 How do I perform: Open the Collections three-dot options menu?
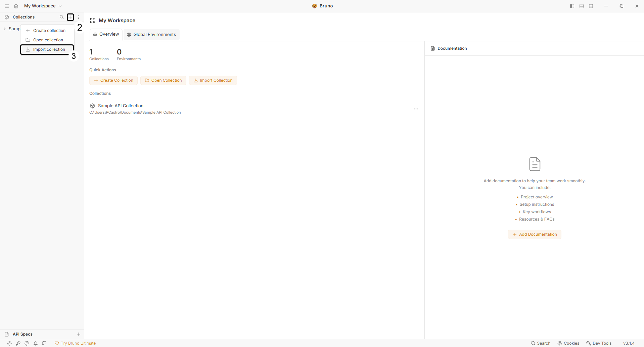79,17
